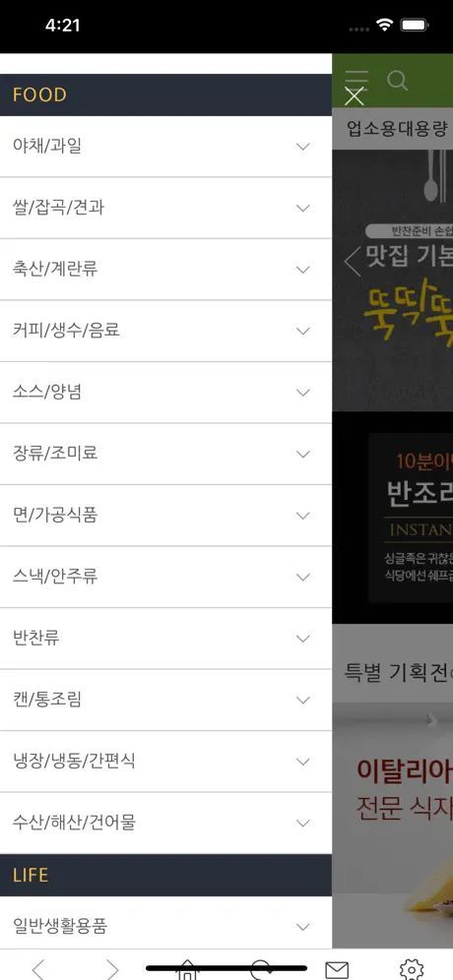This screenshot has height=980, width=453.
Task: Expand the 수산/해산/건어물 category chevron
Action: (x=303, y=824)
